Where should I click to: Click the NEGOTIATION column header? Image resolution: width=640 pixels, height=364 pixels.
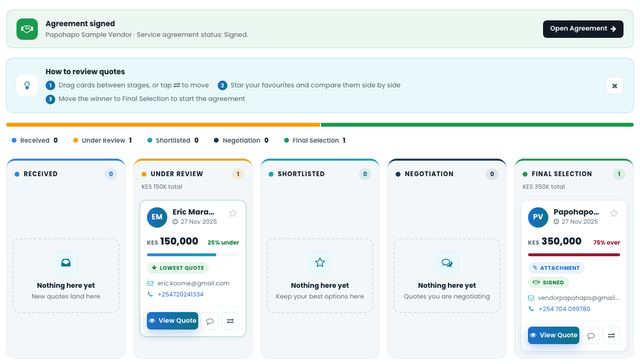click(x=429, y=174)
